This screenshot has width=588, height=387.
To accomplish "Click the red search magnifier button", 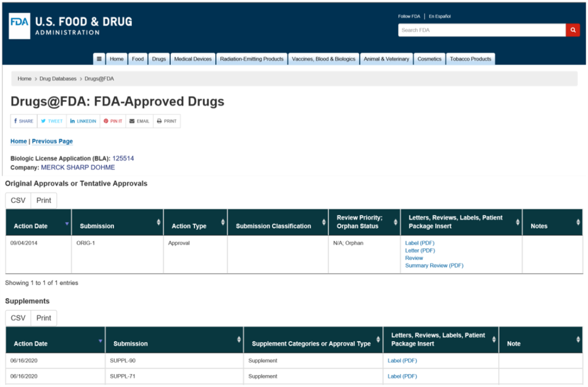I will pyautogui.click(x=573, y=30).
